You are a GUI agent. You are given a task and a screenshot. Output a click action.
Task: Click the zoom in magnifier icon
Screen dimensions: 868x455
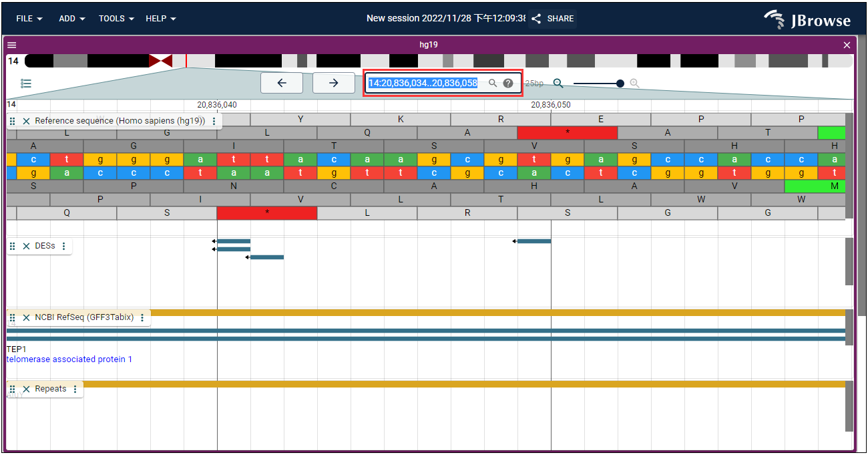[x=634, y=84]
